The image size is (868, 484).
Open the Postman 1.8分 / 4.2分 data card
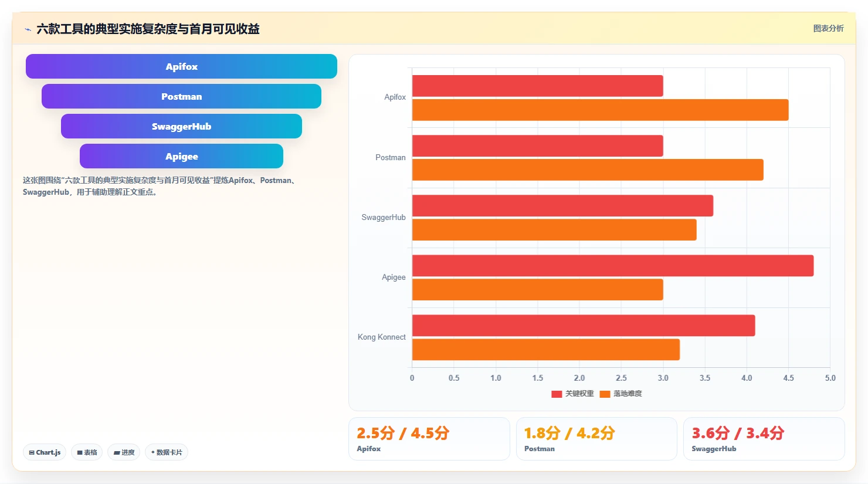pos(596,439)
